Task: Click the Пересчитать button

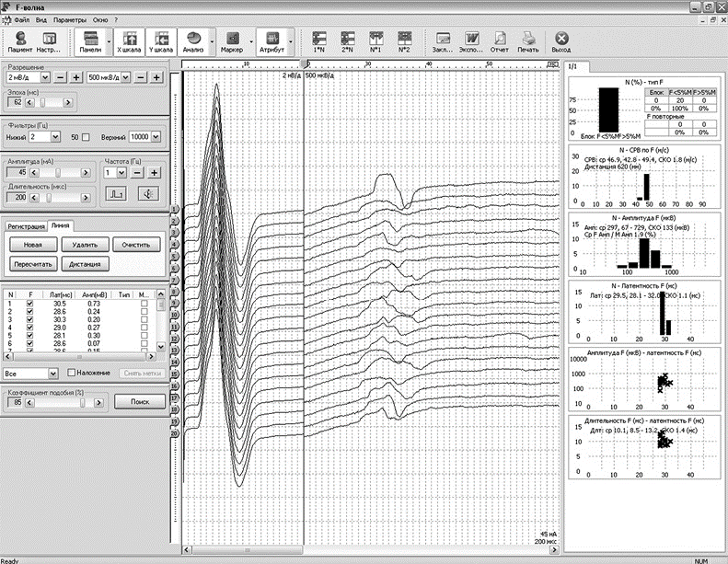Action: 33,264
